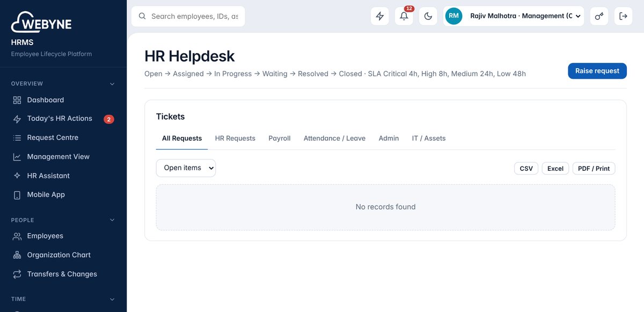The width and height of the screenshot is (644, 312).
Task: Go to Request Centre
Action: pos(63,138)
